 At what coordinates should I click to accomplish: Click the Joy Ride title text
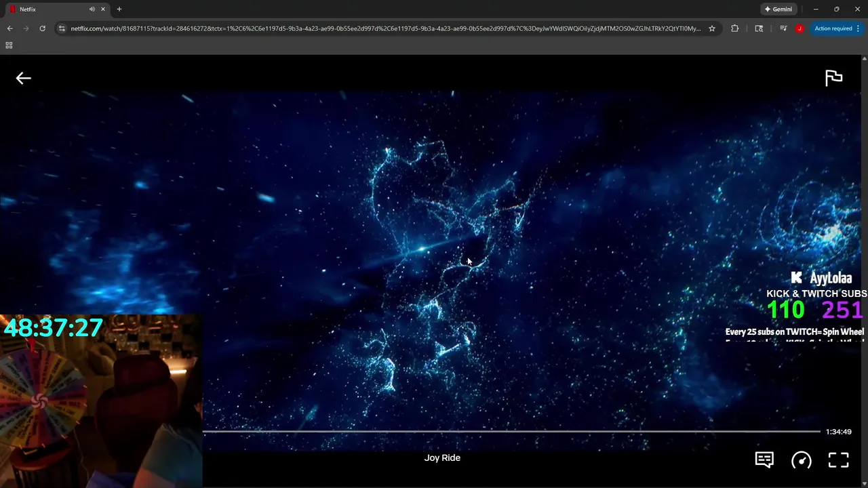pos(442,457)
